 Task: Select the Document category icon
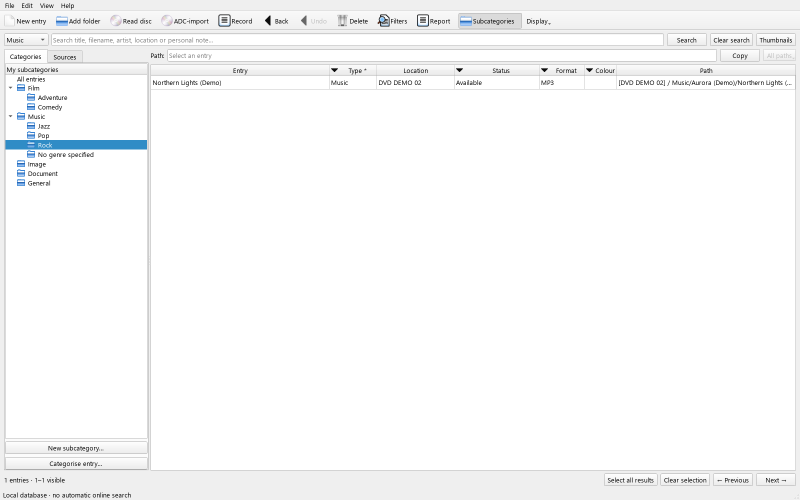tap(21, 173)
